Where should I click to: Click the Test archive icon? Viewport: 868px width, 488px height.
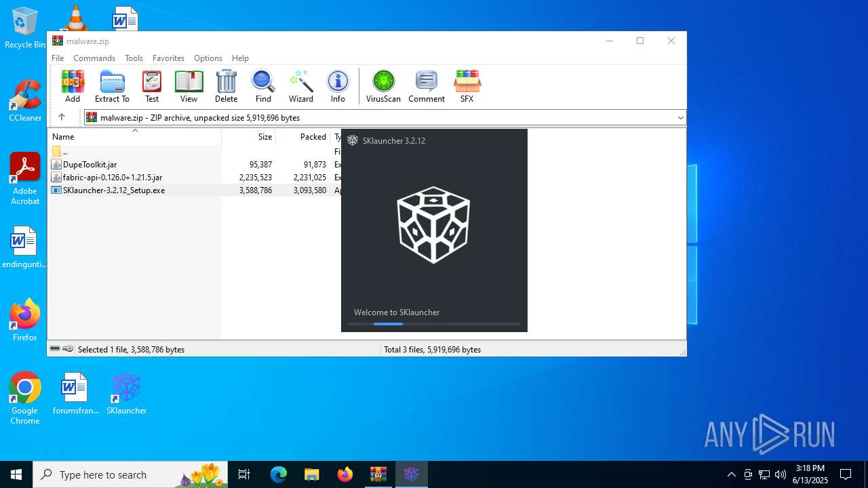[x=152, y=86]
